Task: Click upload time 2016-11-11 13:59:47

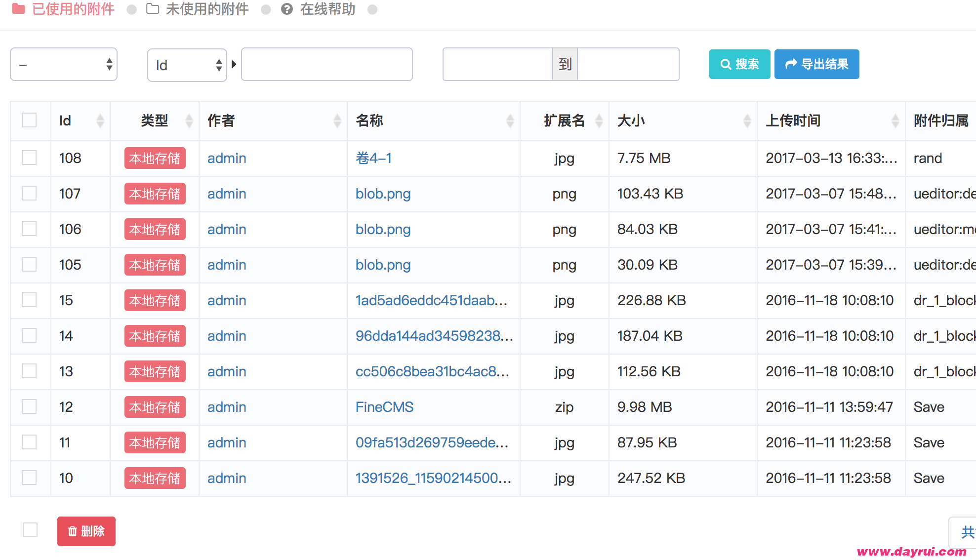Action: (829, 407)
